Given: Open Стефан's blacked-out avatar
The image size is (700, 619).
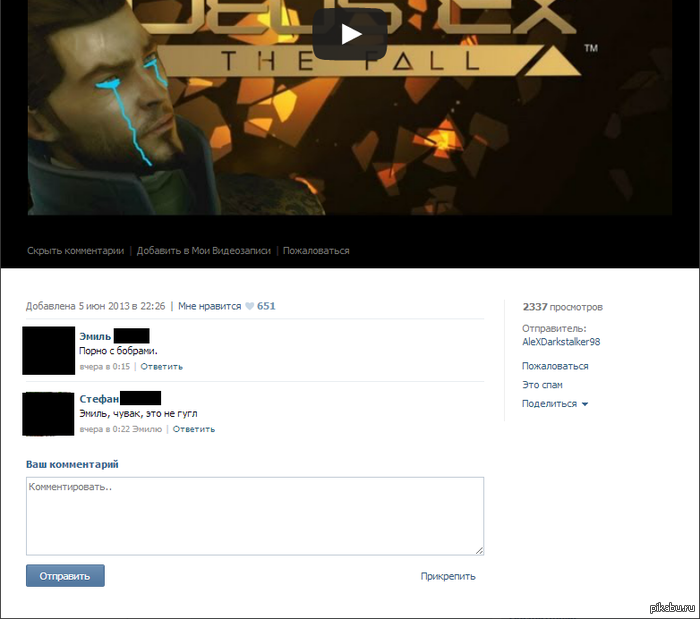Looking at the screenshot, I should 48,414.
